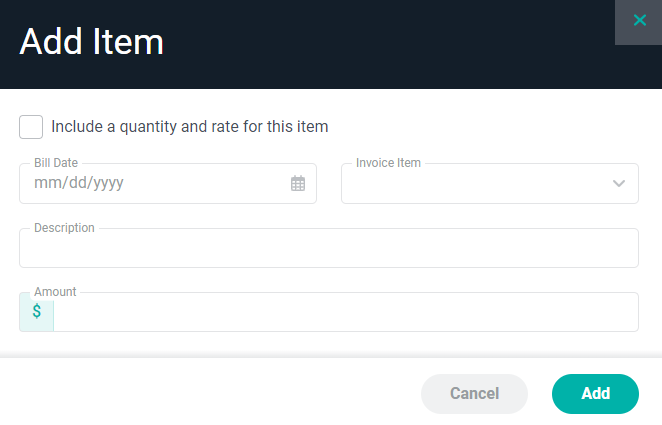Click the Invoice Item field label
This screenshot has width=662, height=425.
(388, 162)
